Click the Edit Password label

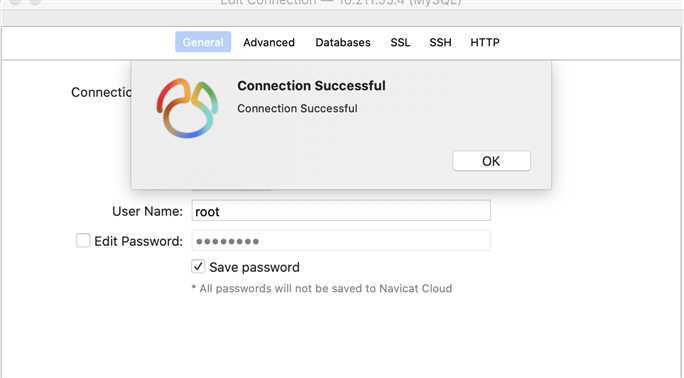(x=138, y=241)
